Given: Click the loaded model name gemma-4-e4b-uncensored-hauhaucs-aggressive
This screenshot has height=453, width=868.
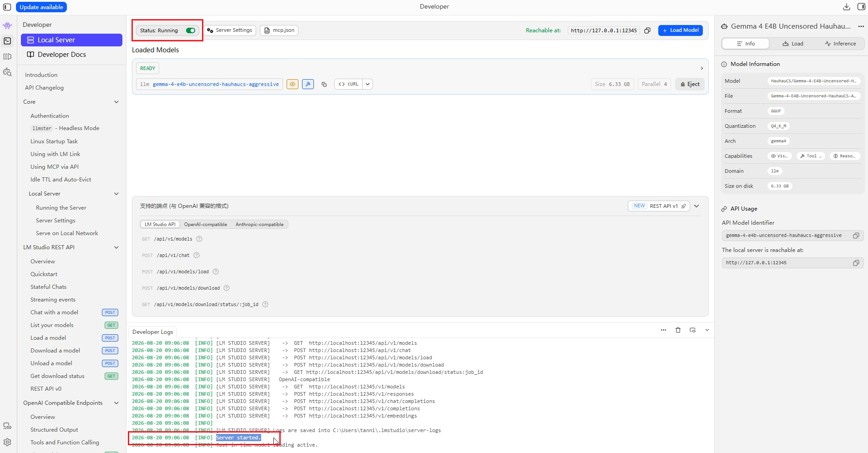Looking at the screenshot, I should pos(216,84).
